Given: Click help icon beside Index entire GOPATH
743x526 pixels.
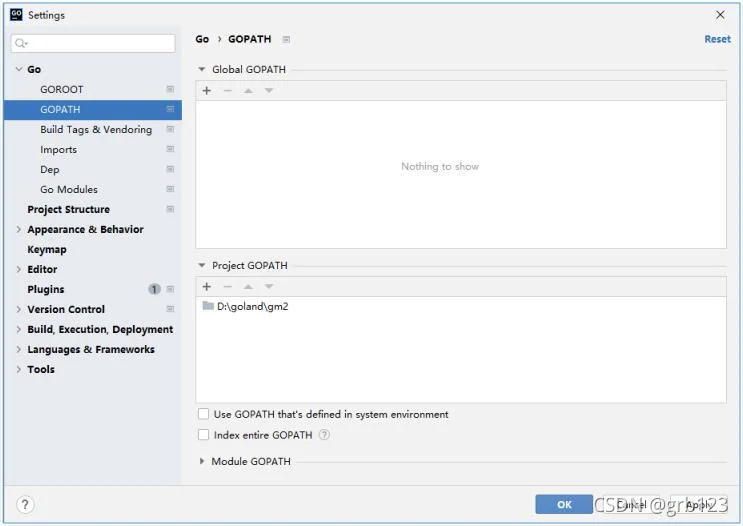Looking at the screenshot, I should coord(324,435).
